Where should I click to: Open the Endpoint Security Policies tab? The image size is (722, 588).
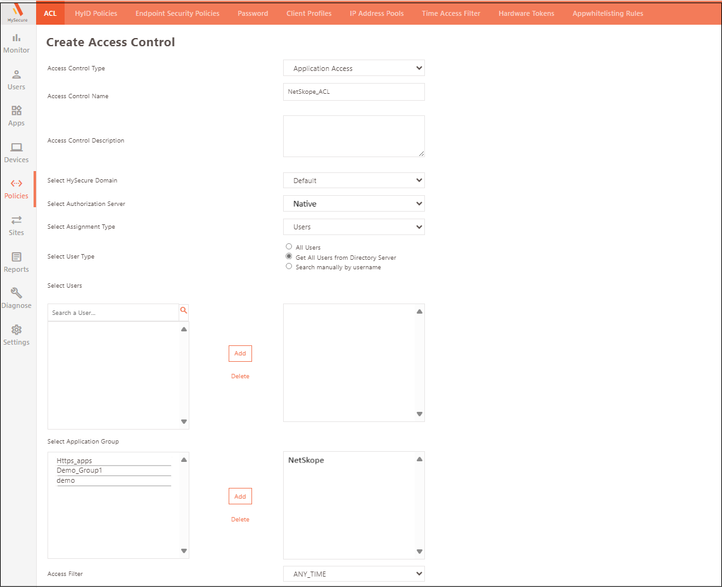point(177,13)
